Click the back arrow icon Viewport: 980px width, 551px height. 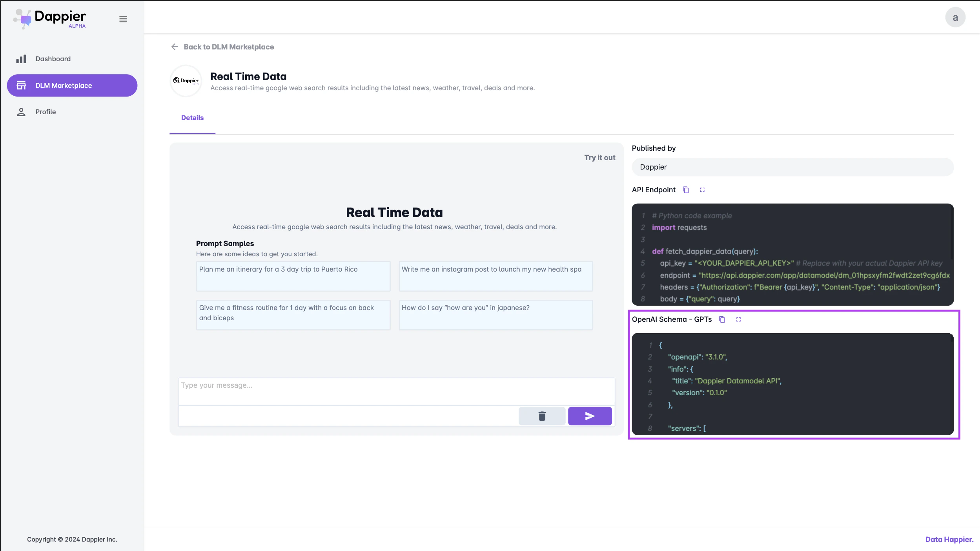175,47
